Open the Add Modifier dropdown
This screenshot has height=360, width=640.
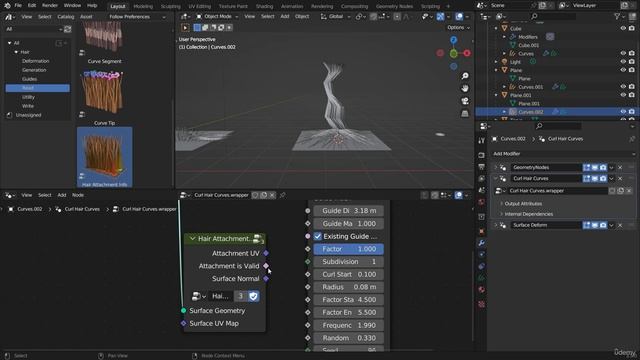click(564, 154)
